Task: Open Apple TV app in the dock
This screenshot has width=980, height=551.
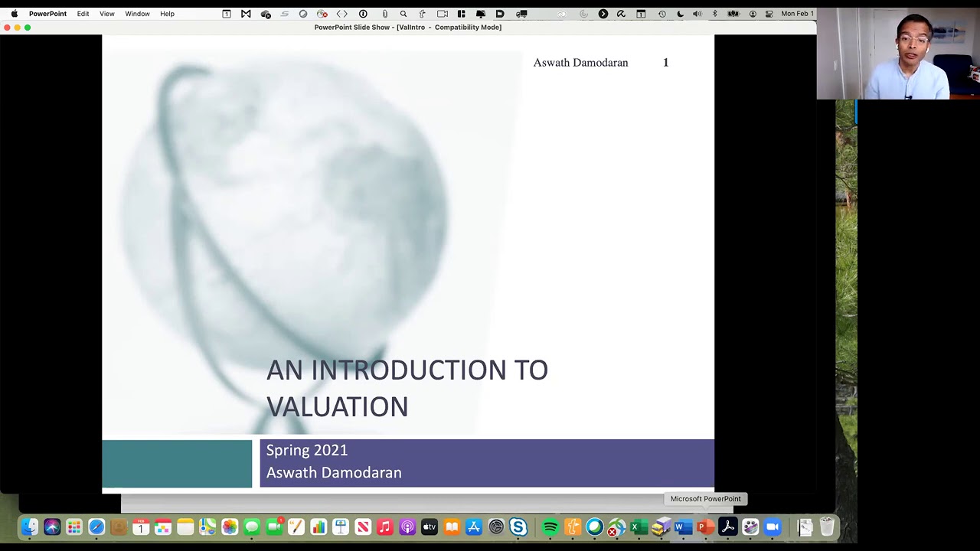Action: [430, 527]
